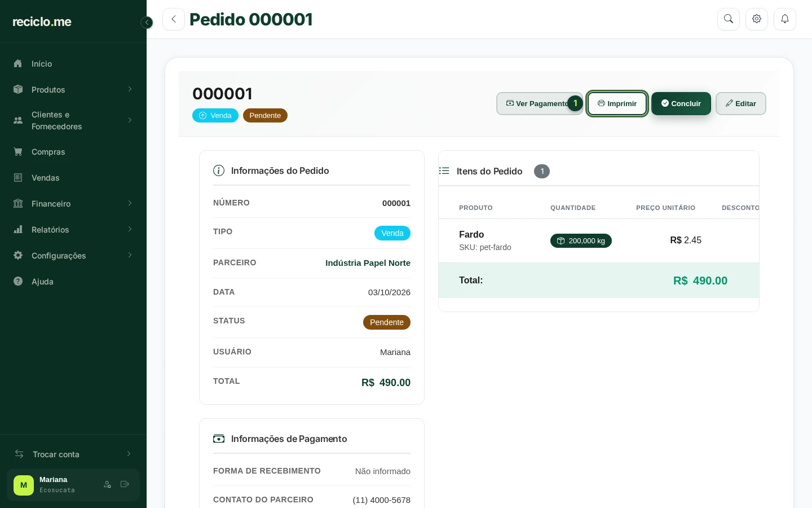Click the green R$ 490.00 items total
Image resolution: width=812 pixels, height=508 pixels.
point(700,281)
